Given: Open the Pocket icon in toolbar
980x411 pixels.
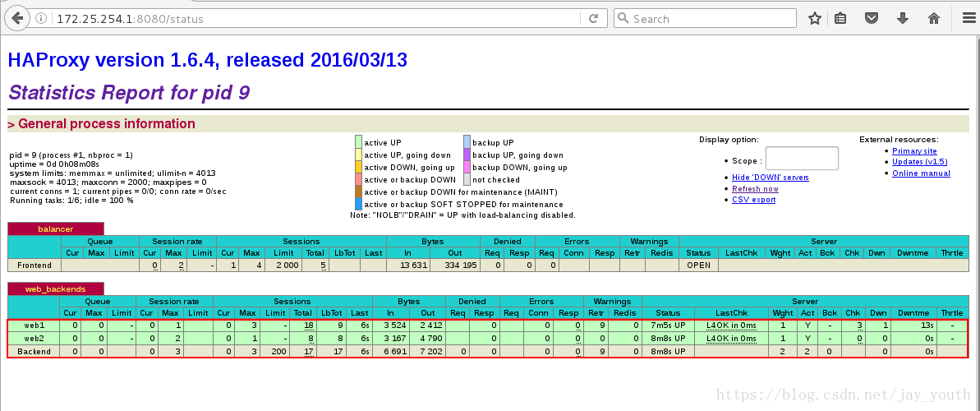Looking at the screenshot, I should [872, 19].
